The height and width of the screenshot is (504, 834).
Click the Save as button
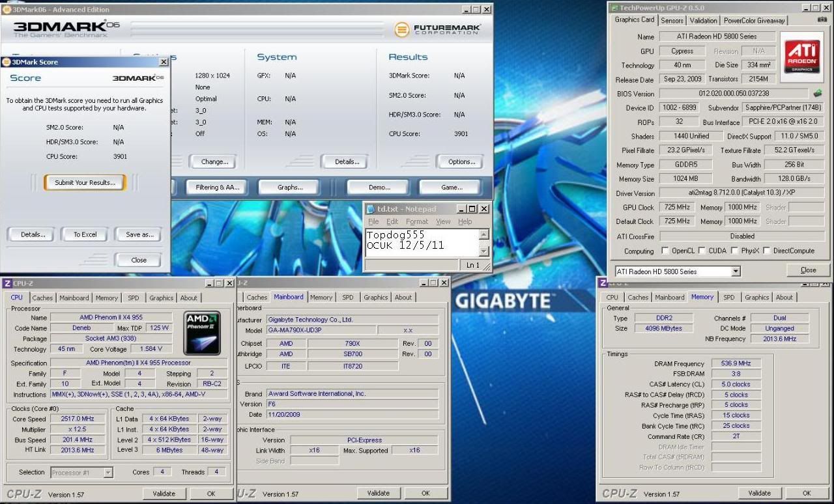pyautogui.click(x=139, y=234)
